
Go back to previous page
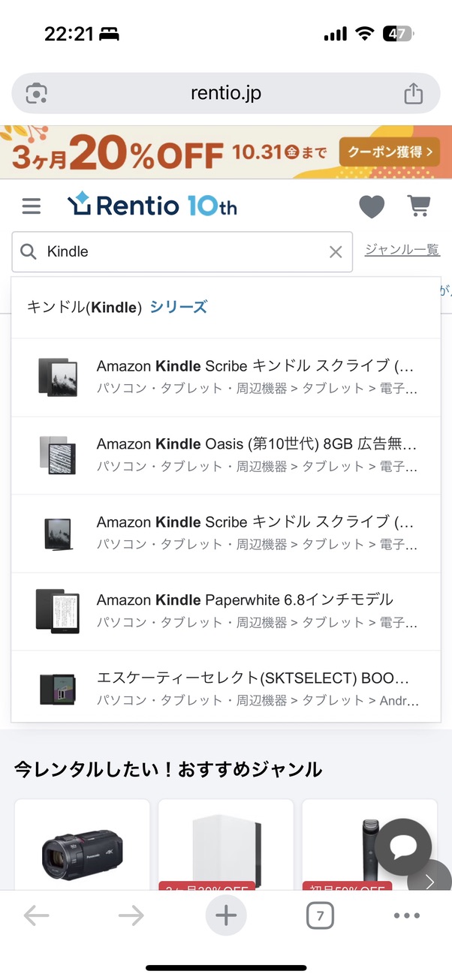pyautogui.click(x=36, y=915)
